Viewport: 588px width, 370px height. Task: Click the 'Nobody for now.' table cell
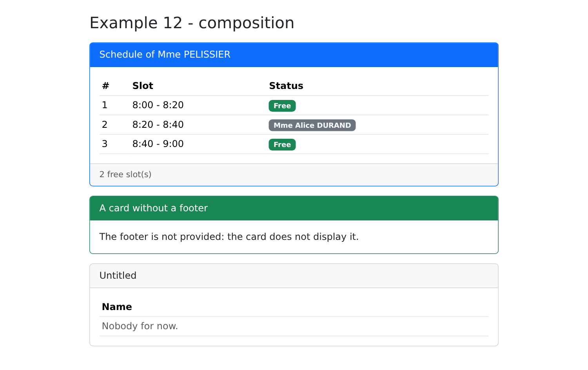[x=294, y=326]
